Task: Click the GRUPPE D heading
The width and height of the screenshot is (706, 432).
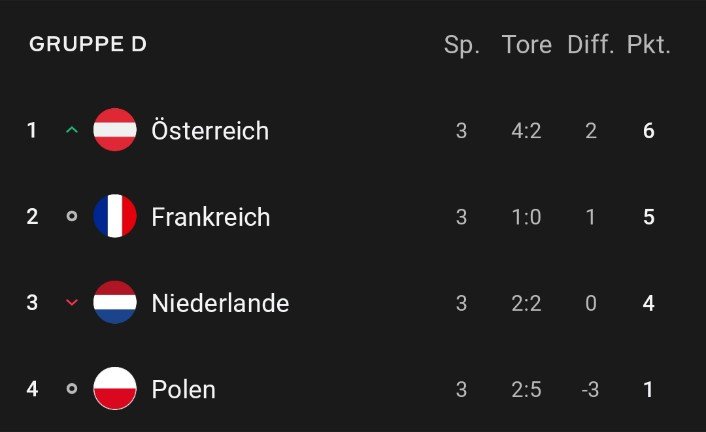Action: point(88,44)
